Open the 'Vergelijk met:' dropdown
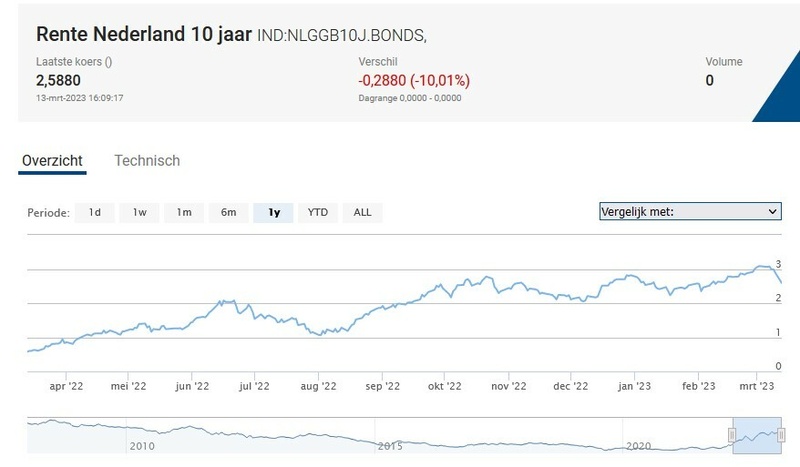 click(689, 211)
